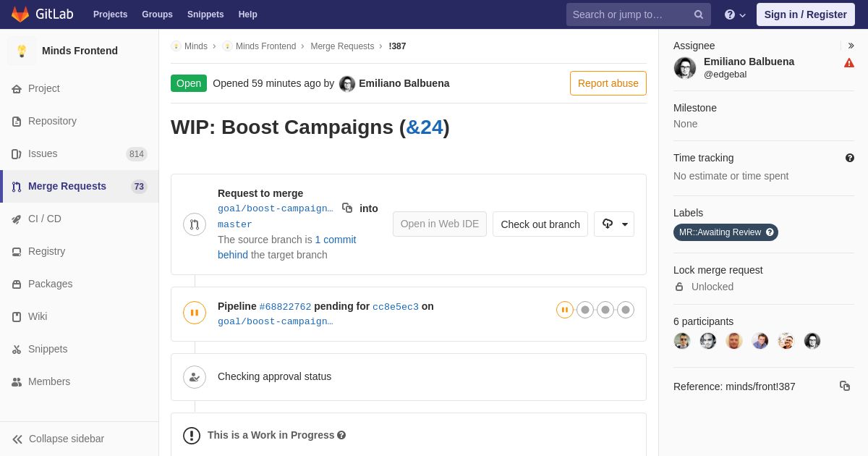Open the Projects menu
Viewport: 868px width, 456px height.
pos(110,14)
